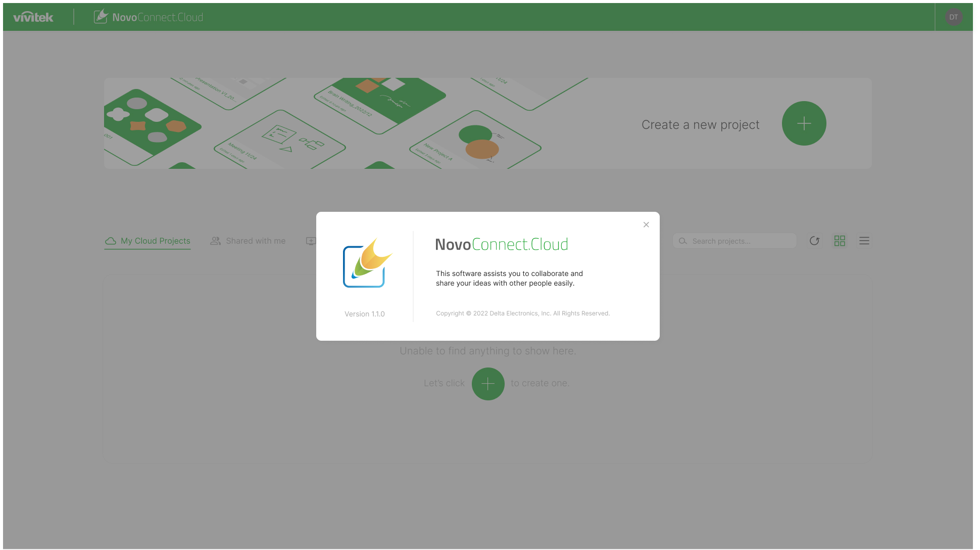Click the project illustrations banner image
The height and width of the screenshot is (550, 980).
pos(323,123)
